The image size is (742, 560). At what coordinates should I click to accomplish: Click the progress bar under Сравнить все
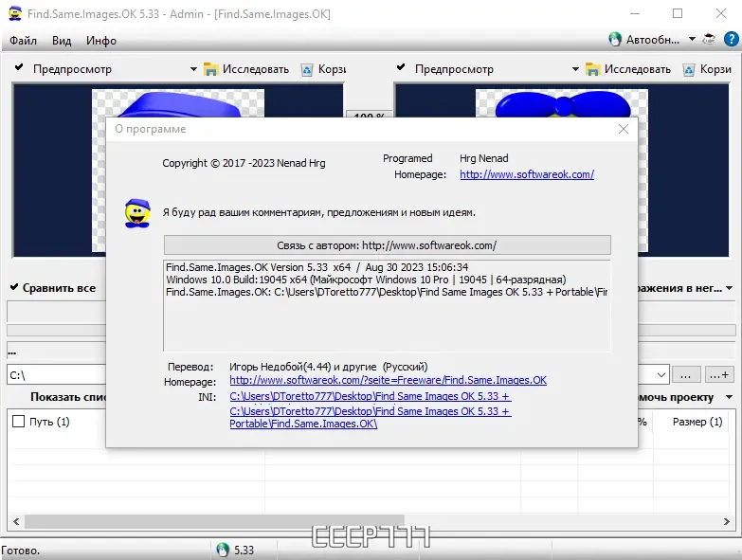pos(56,330)
